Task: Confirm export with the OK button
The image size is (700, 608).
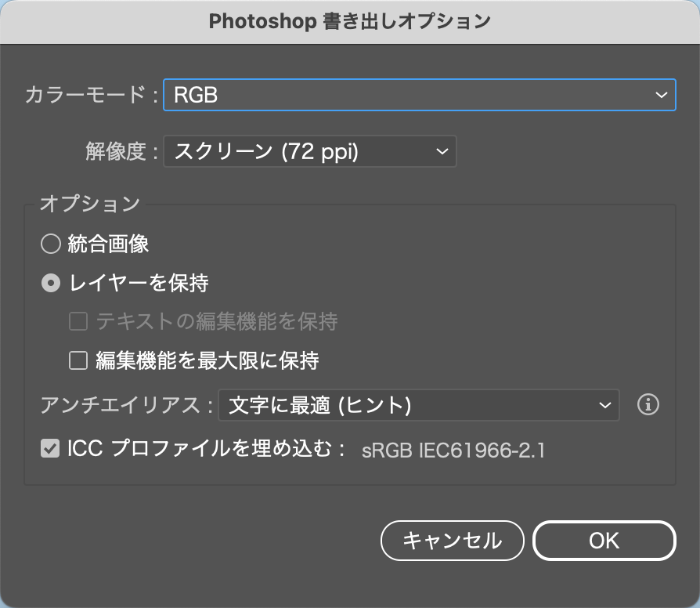Action: pyautogui.click(x=604, y=541)
